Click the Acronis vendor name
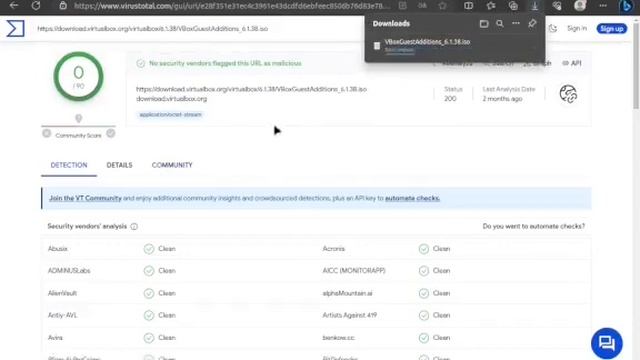Viewport: 640px width, 360px height. 333,249
